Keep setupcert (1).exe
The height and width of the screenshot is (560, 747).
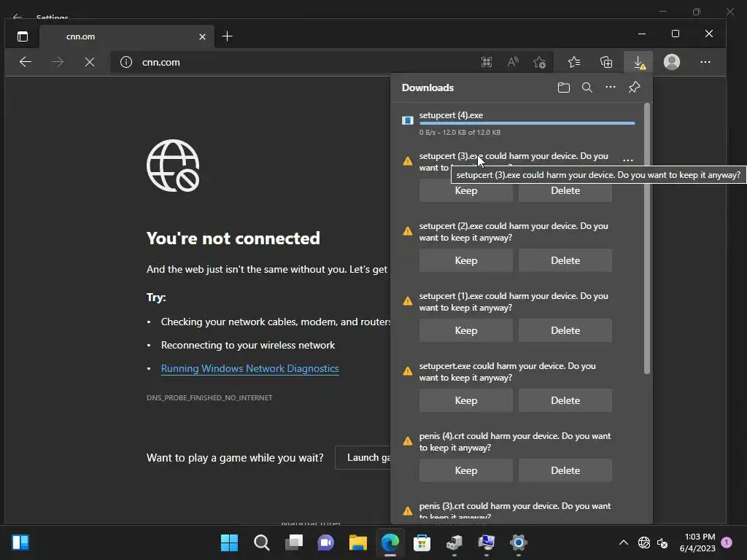pos(466,330)
